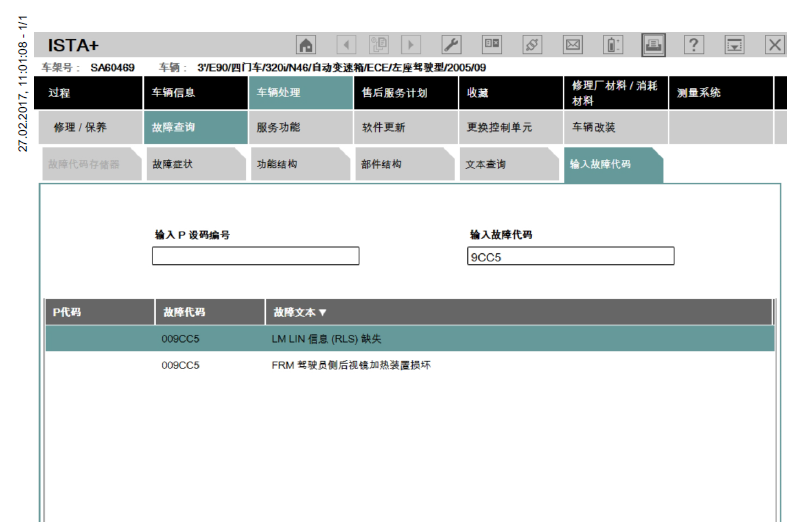Open the 功能结构 tab

[x=301, y=164]
